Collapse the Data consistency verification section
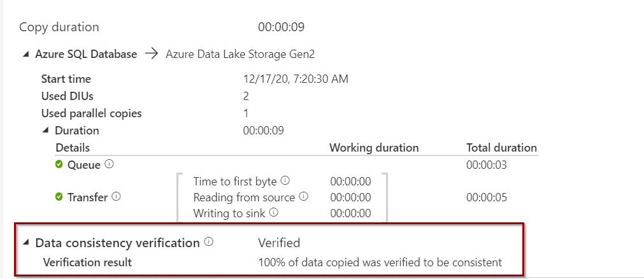 click(26, 243)
